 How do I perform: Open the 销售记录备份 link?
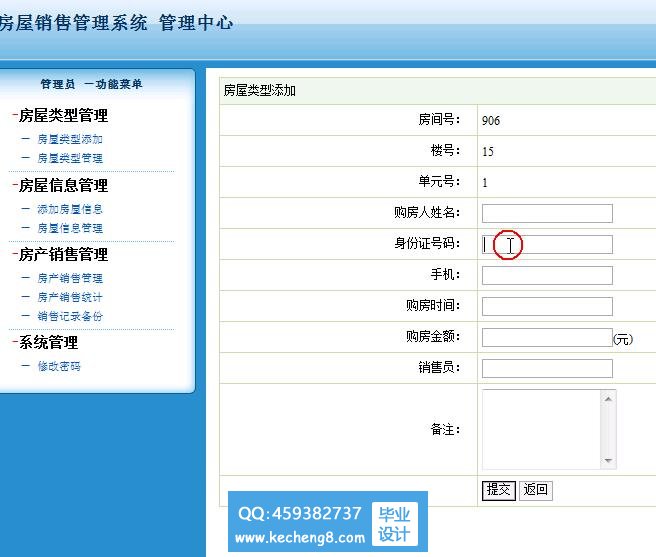70,316
